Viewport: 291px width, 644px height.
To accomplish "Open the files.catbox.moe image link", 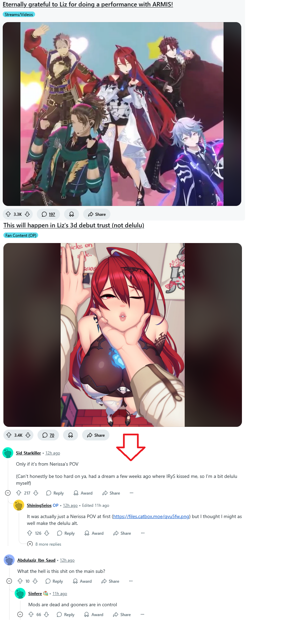I will click(151, 516).
